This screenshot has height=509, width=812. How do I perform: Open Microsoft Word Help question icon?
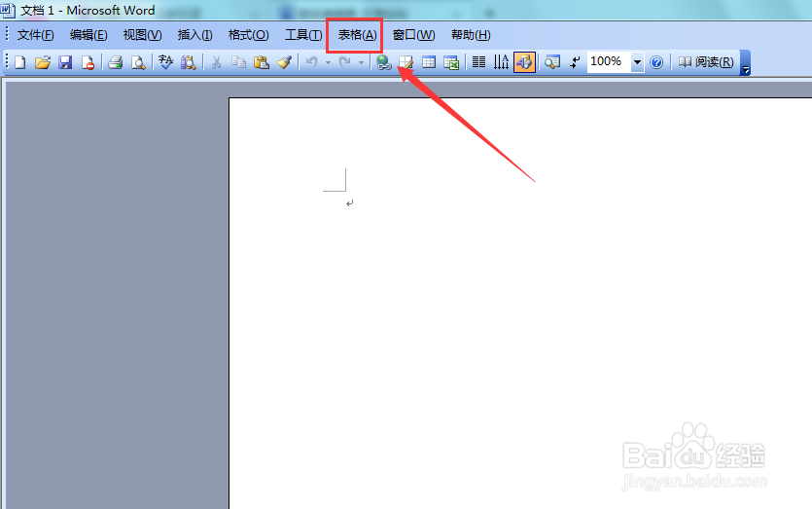point(656,62)
